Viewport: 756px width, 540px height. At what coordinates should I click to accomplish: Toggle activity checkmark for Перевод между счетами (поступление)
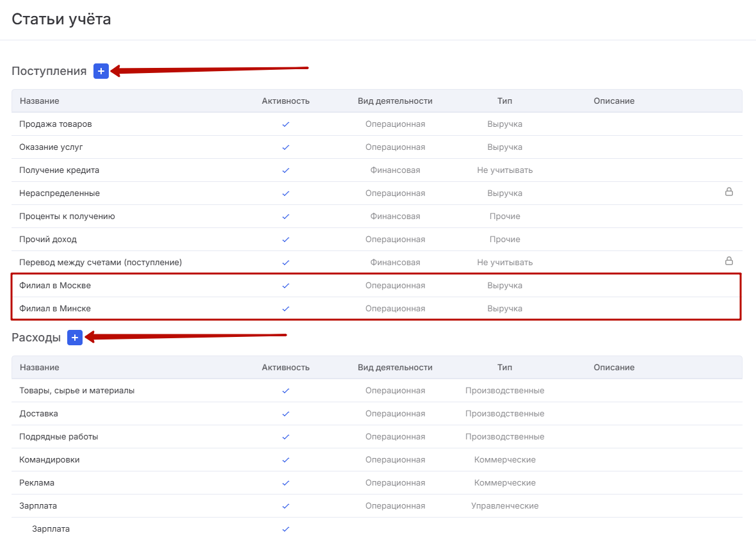coord(286,263)
